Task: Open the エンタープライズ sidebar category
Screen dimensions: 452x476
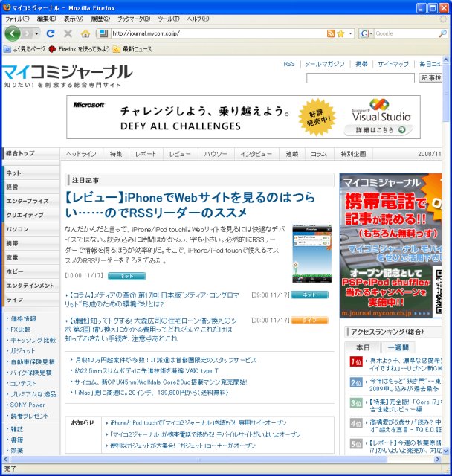Action: [x=30, y=201]
